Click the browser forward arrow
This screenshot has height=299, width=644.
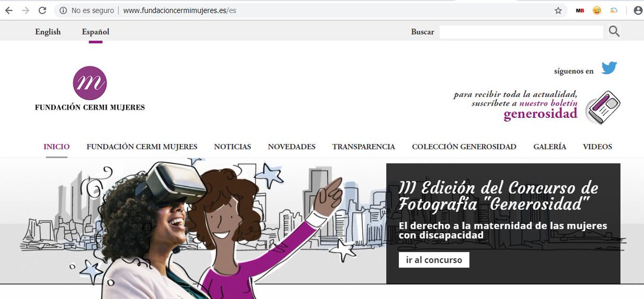point(25,10)
